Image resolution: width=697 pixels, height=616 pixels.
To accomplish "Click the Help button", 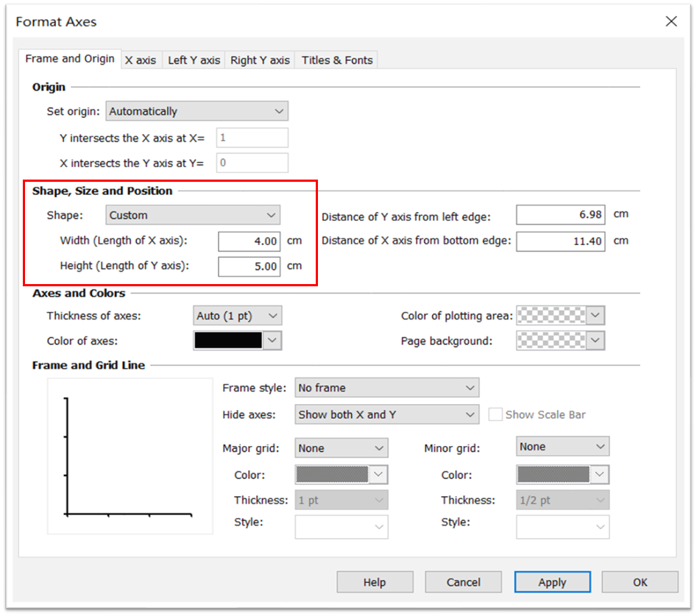I will (375, 582).
